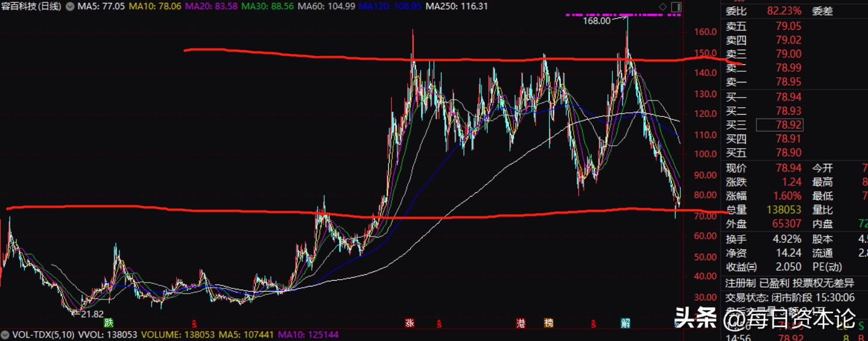Select the 买五 78.90 bid row
Screen dimensions: 868x341
tap(764, 153)
